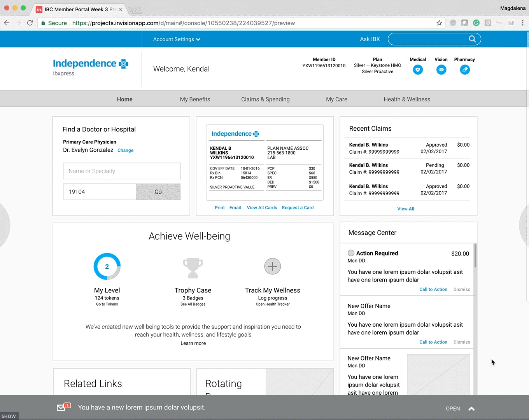Click the Trophy Case trophy icon
The image size is (529, 420).
tap(193, 268)
